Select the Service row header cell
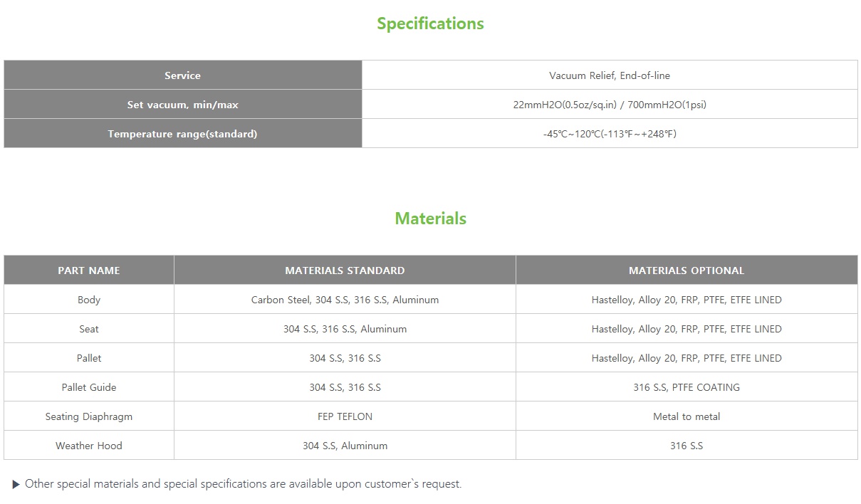 182,75
